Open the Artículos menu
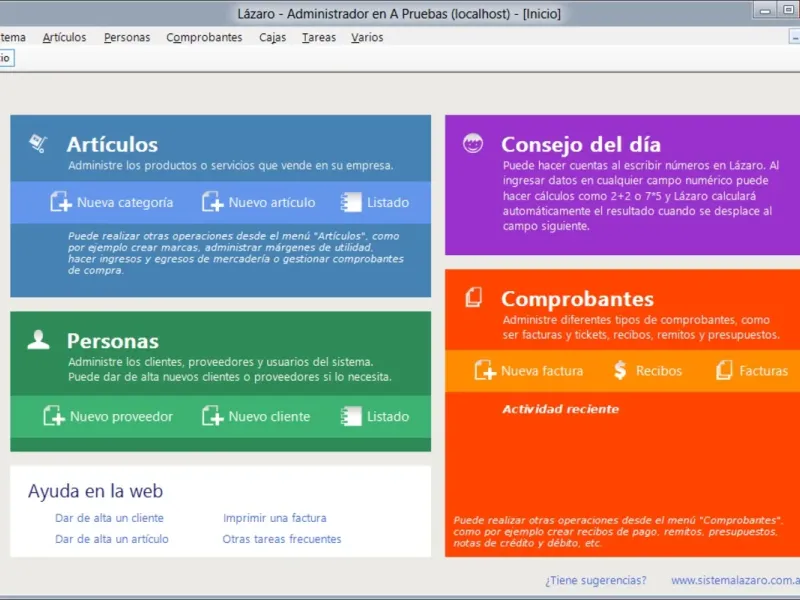 64,38
